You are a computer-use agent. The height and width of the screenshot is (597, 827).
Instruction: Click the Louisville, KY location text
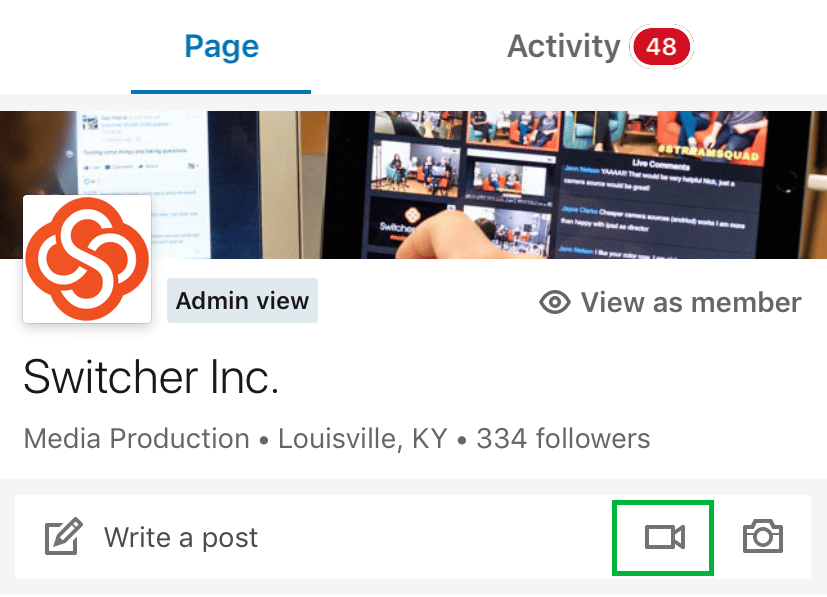pyautogui.click(x=363, y=438)
